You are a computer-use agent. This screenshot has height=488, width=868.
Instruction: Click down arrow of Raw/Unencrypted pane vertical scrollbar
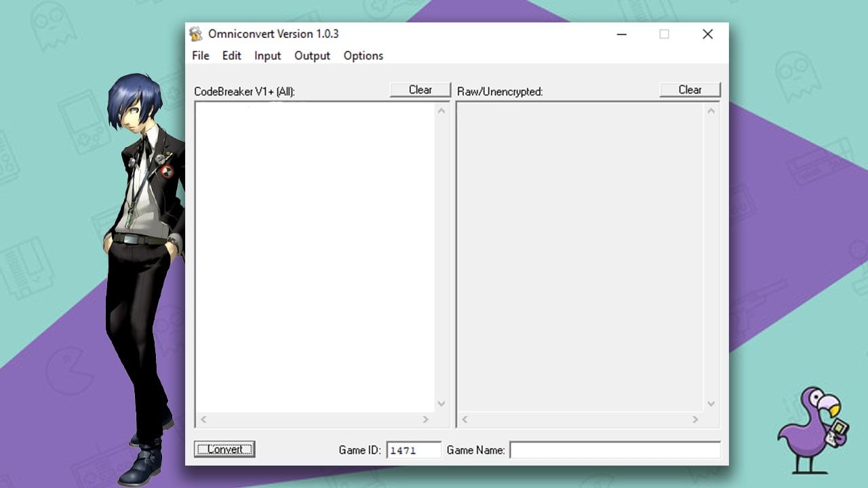click(711, 404)
